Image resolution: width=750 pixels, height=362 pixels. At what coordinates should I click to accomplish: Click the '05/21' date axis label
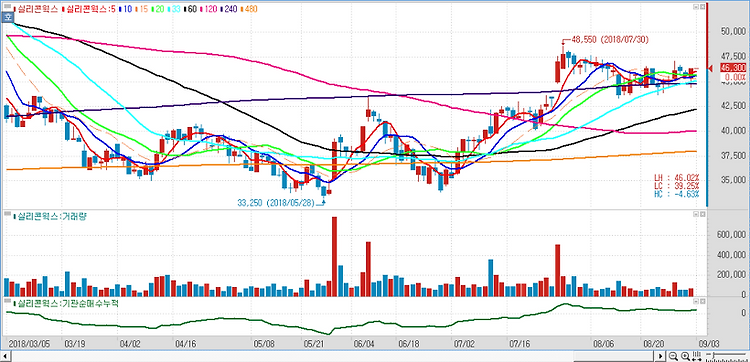tap(313, 343)
